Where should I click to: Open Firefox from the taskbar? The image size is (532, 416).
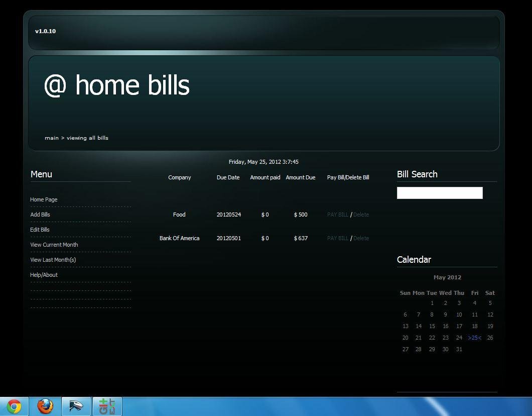[x=45, y=406]
